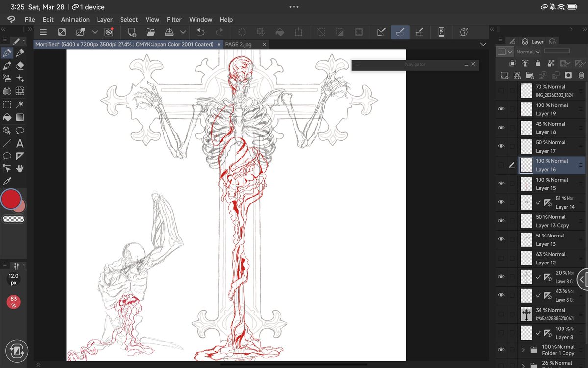Select the Auto select magic wand tool
This screenshot has height=368, width=588.
pyautogui.click(x=20, y=104)
